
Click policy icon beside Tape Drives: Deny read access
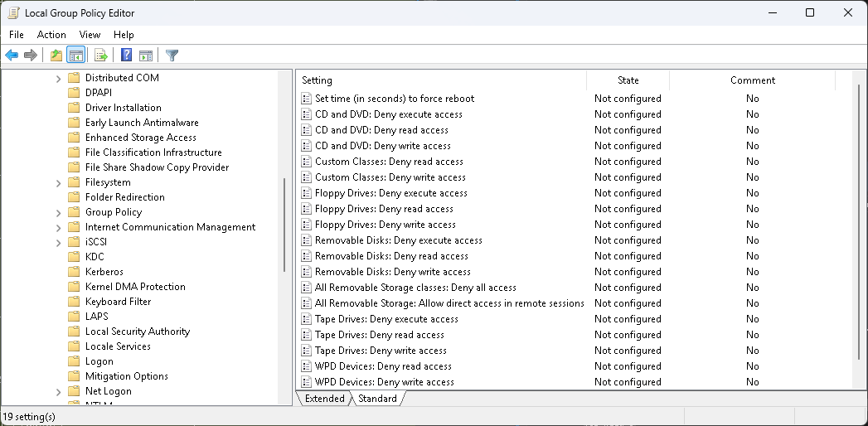click(x=306, y=335)
